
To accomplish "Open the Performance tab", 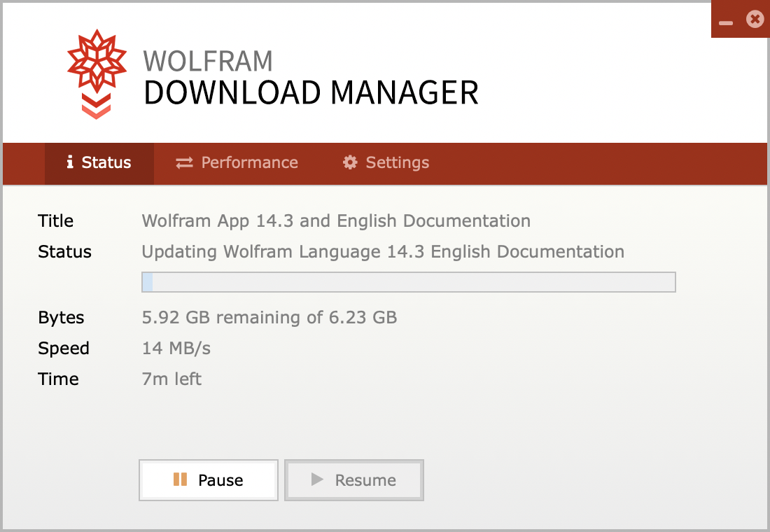I will 237,162.
